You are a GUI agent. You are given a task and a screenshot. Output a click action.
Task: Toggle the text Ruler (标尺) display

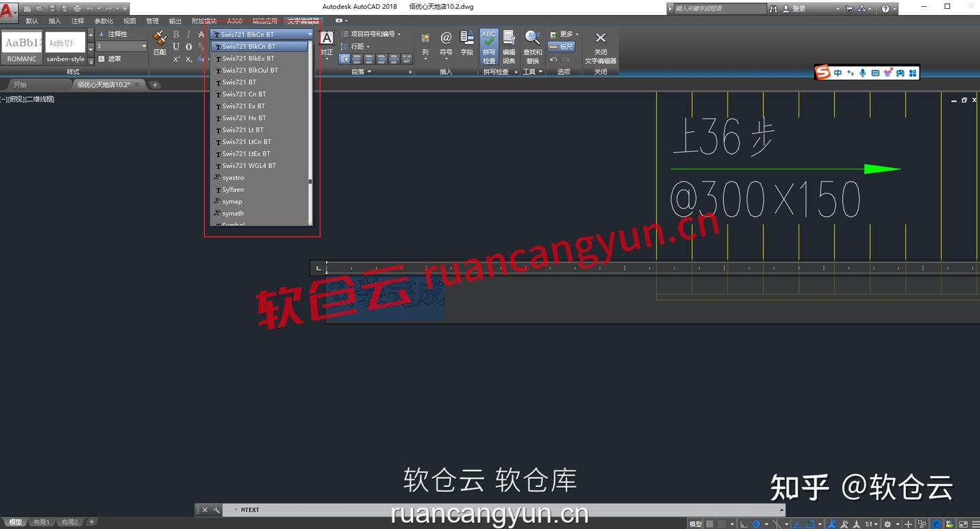(x=562, y=46)
